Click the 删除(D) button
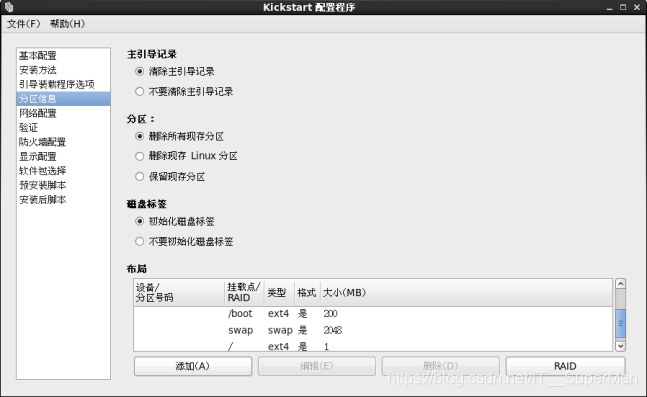 [441, 366]
